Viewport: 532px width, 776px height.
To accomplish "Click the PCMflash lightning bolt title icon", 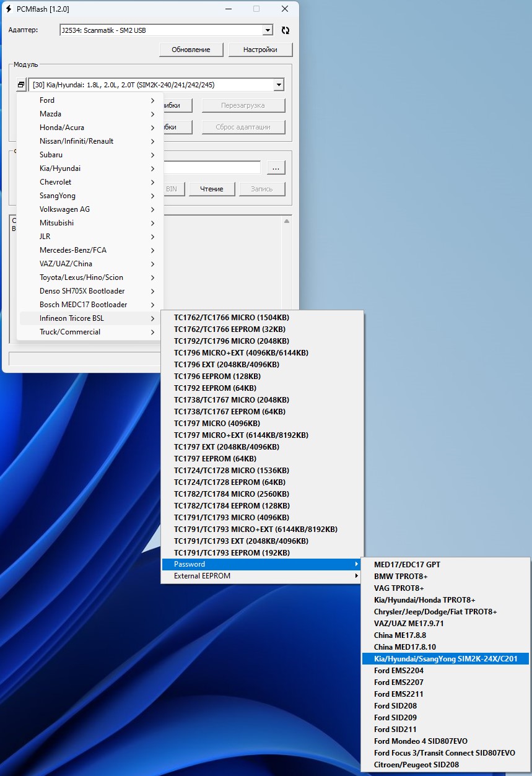I will click(9, 9).
